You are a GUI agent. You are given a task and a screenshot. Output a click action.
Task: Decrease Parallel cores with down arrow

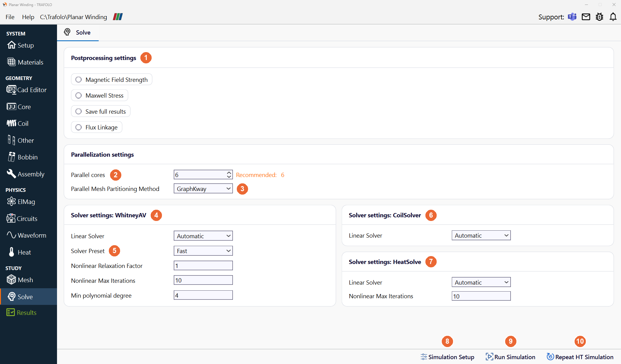pyautogui.click(x=229, y=177)
